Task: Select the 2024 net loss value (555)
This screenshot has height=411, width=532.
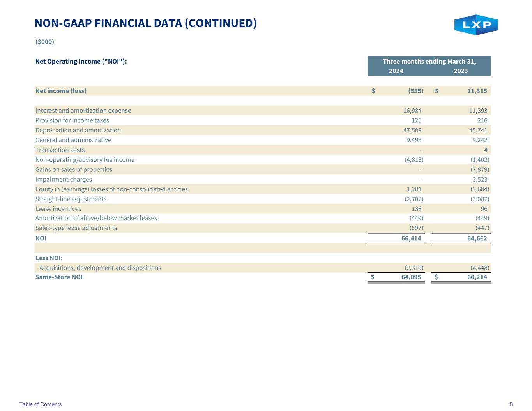Action: [x=415, y=91]
